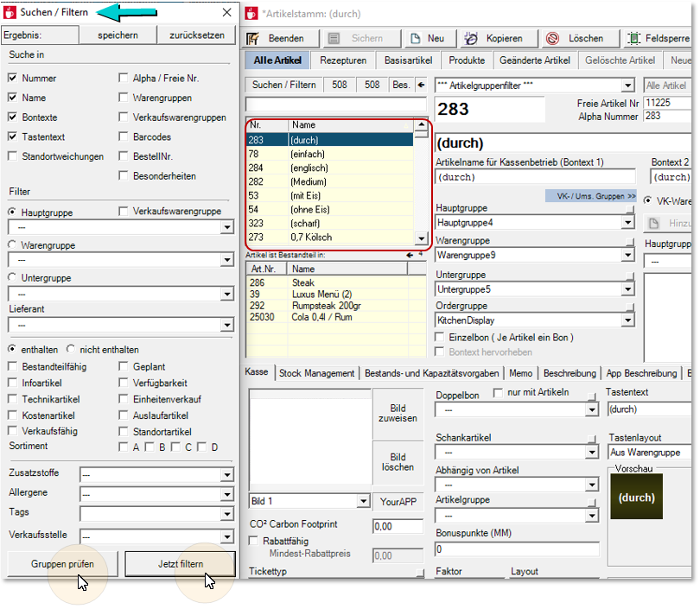This screenshot has height=615, width=700.
Task: Tick the Infoartikel checkbox
Action: tap(12, 383)
